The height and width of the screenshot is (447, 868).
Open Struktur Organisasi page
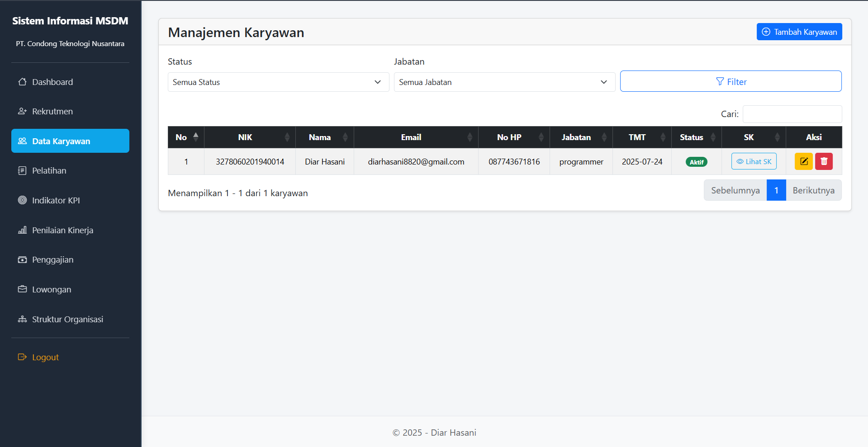coord(67,319)
